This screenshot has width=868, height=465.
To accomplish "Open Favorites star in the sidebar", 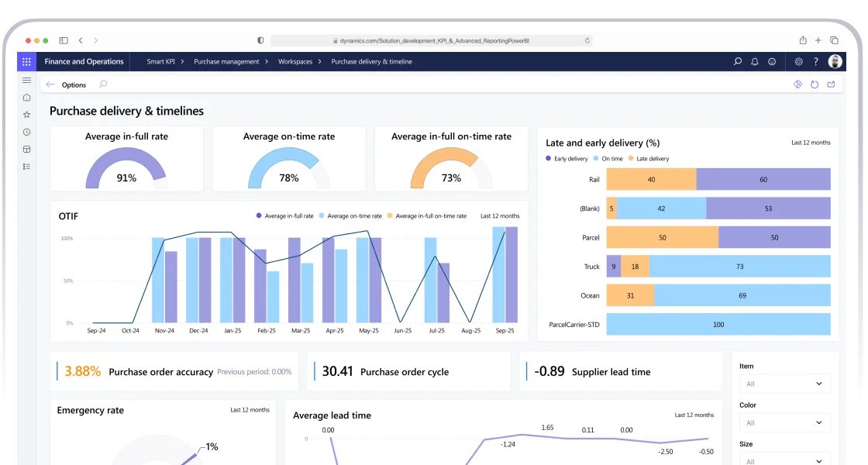I will click(x=26, y=115).
